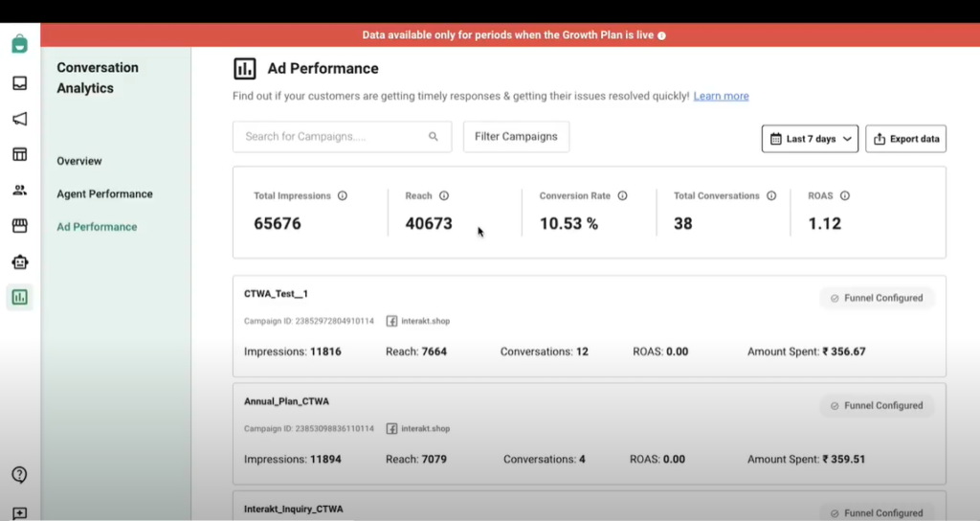Go to Overview section
This screenshot has height=521, width=980.
click(x=79, y=161)
